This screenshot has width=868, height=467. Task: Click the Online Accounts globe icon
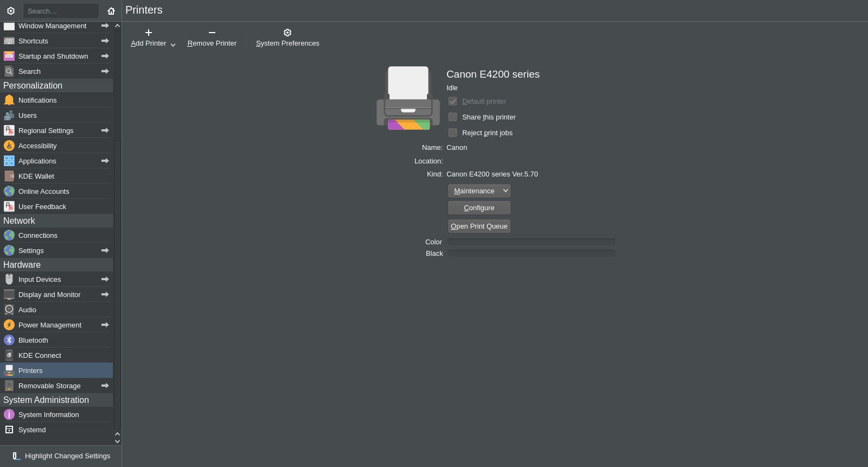[9, 191]
